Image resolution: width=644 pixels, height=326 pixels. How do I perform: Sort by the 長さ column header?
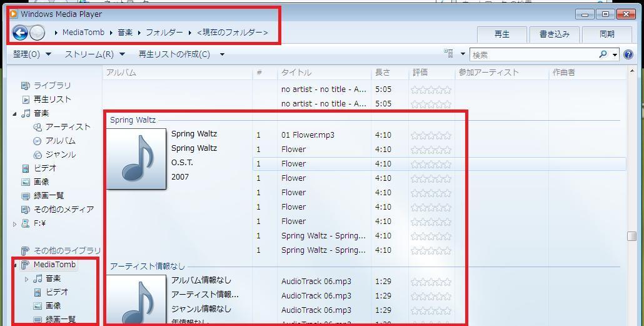pyautogui.click(x=390, y=73)
